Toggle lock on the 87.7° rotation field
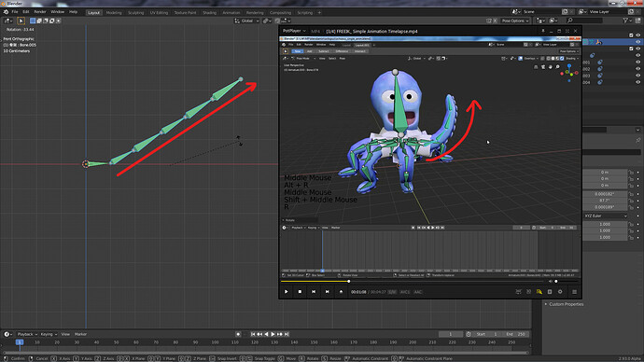Viewport: 644px width, 362px height. pyautogui.click(x=631, y=201)
